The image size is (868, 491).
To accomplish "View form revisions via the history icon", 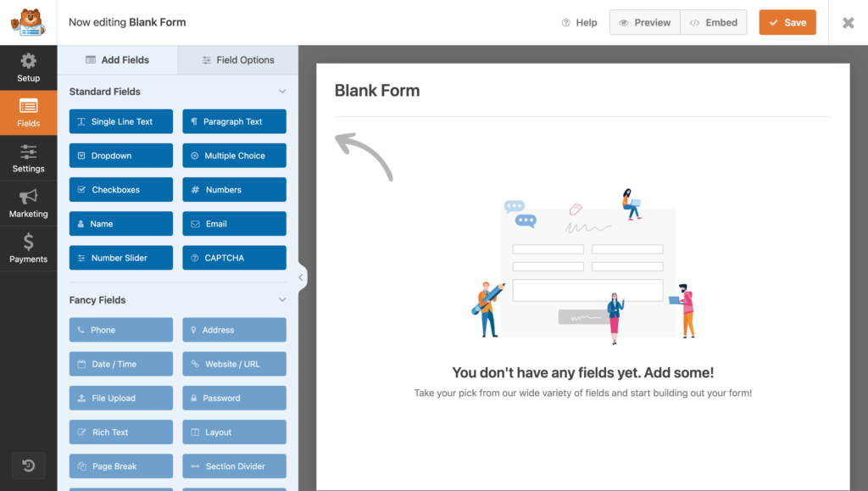I will (x=28, y=466).
